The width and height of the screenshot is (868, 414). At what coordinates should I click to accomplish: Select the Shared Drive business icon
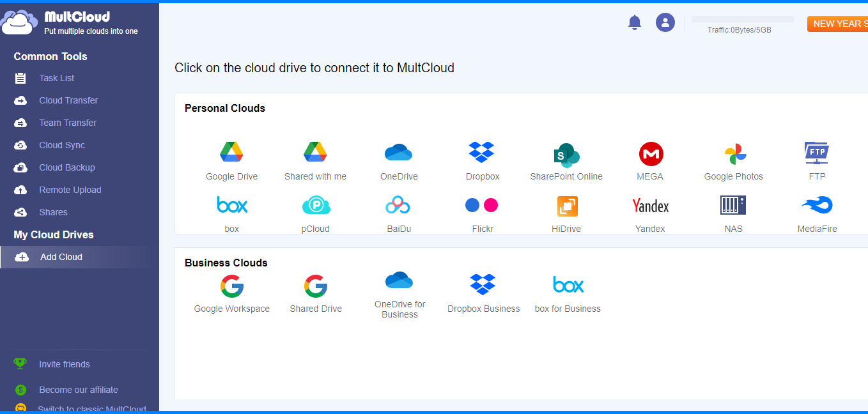click(x=316, y=286)
